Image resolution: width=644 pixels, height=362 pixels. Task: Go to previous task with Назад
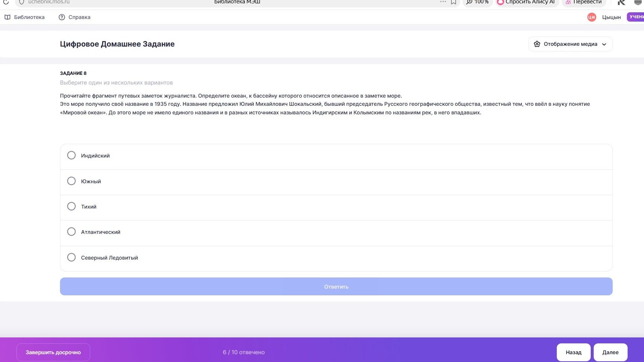pyautogui.click(x=574, y=352)
